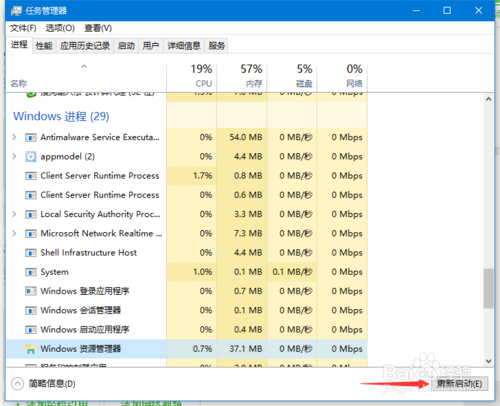Open the 文件(F) menu
This screenshot has height=406, width=500.
pyautogui.click(x=23, y=28)
